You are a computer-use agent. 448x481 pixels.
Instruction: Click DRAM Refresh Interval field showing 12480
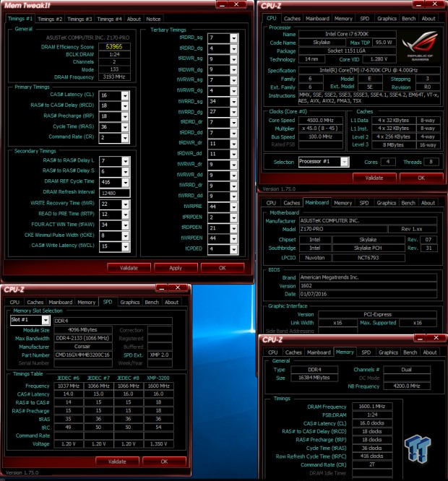[x=114, y=193]
